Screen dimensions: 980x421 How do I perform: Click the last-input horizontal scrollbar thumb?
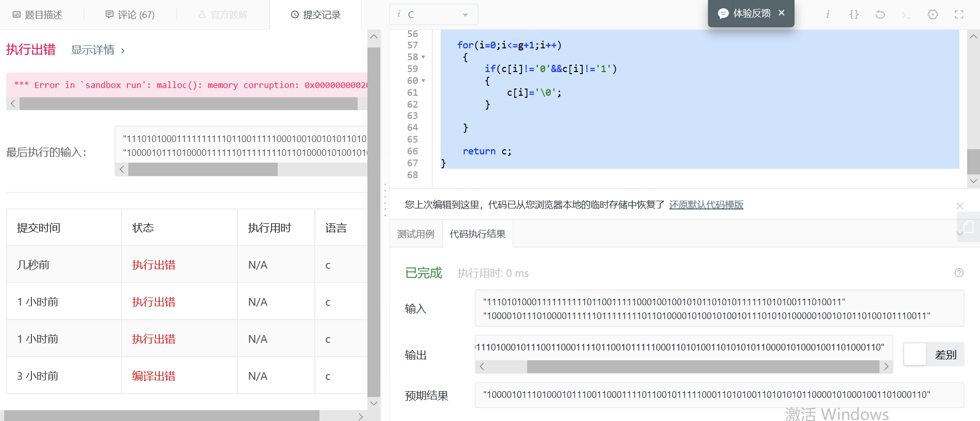point(203,169)
